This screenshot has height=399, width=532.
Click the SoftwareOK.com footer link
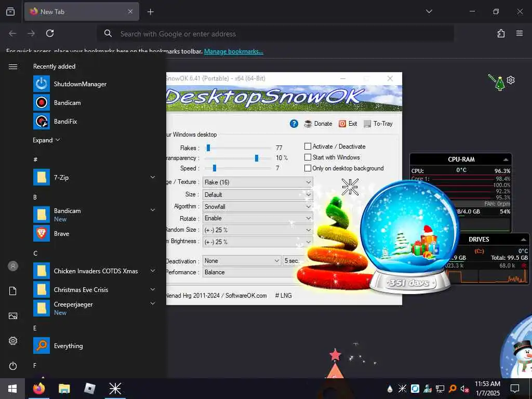point(246,296)
